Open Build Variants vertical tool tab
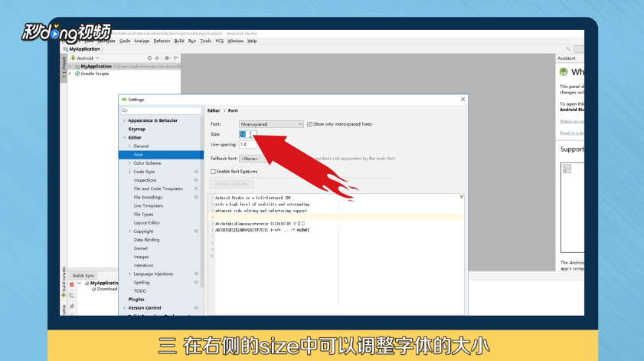644x361 pixels. pos(64,281)
